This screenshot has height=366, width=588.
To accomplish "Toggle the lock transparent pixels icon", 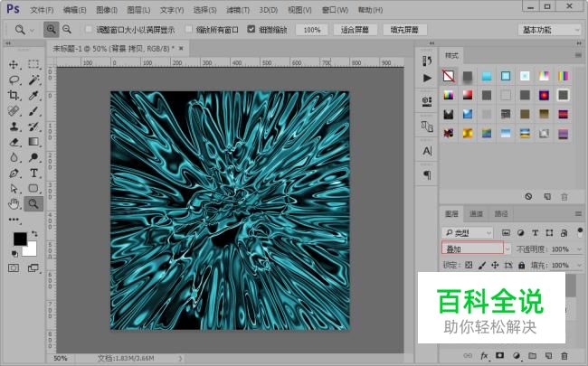I will [469, 265].
